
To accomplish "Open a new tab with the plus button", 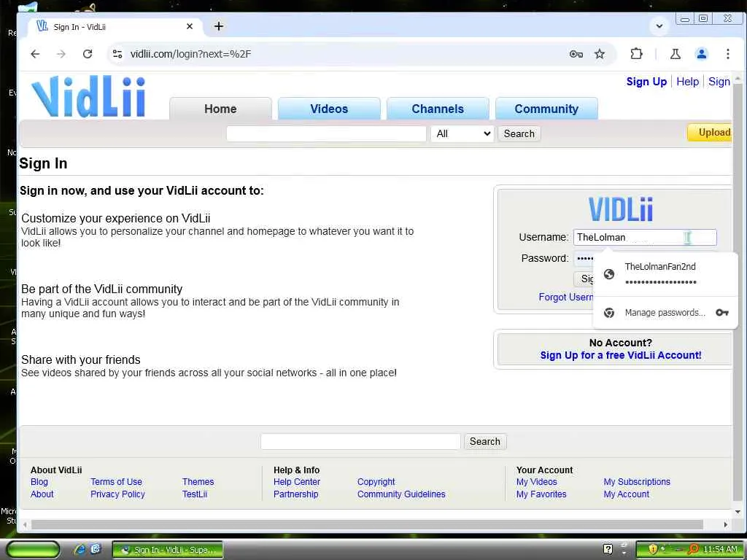I will pos(219,26).
